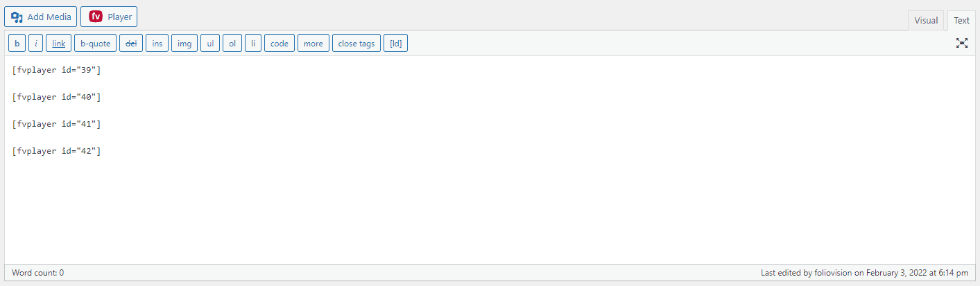Insert the more tag
Viewport: 980px width, 286px height.
pyautogui.click(x=313, y=44)
